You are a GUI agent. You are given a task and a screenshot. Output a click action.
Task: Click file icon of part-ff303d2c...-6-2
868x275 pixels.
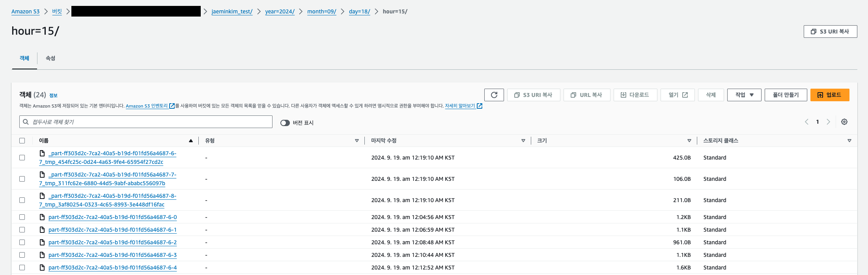tap(42, 242)
